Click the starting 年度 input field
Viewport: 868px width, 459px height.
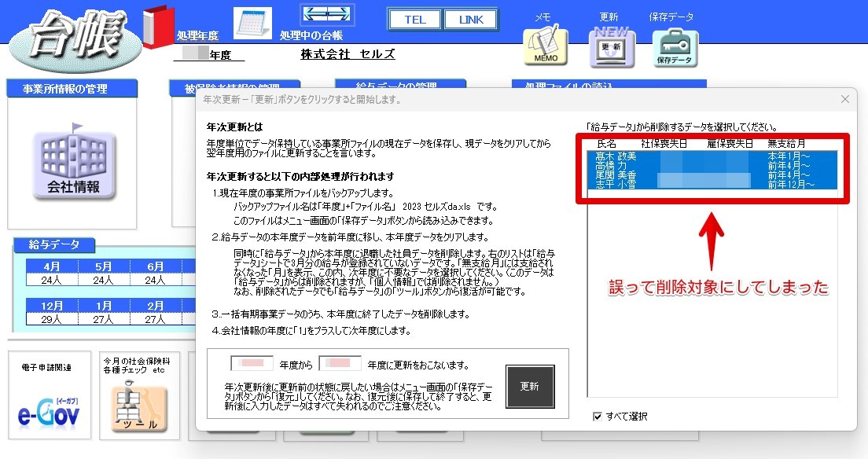252,363
